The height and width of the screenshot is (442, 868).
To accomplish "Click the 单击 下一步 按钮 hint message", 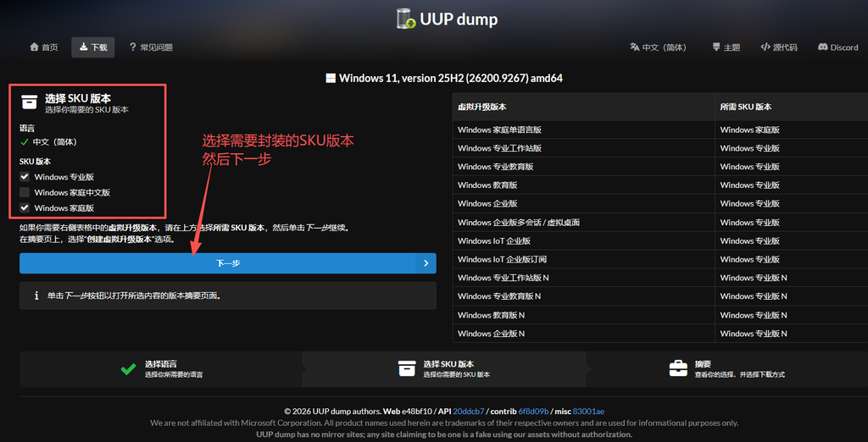I will coord(135,296).
